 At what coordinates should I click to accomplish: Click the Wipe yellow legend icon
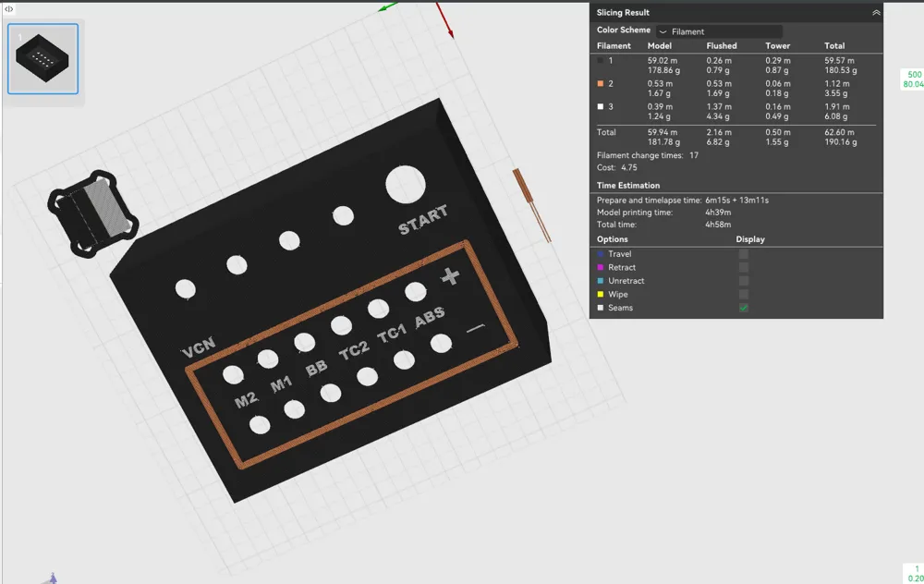coord(601,295)
